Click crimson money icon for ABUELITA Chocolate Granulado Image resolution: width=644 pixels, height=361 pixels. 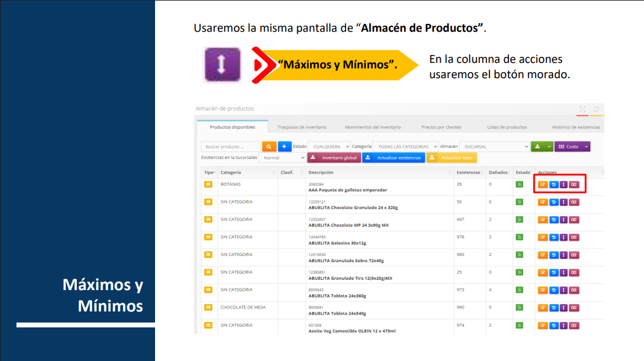pos(574,202)
